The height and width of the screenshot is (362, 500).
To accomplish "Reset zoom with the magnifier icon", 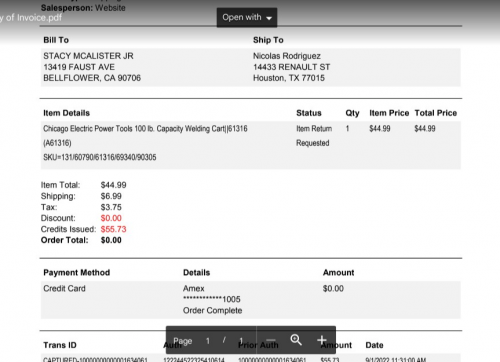I will point(296,340).
